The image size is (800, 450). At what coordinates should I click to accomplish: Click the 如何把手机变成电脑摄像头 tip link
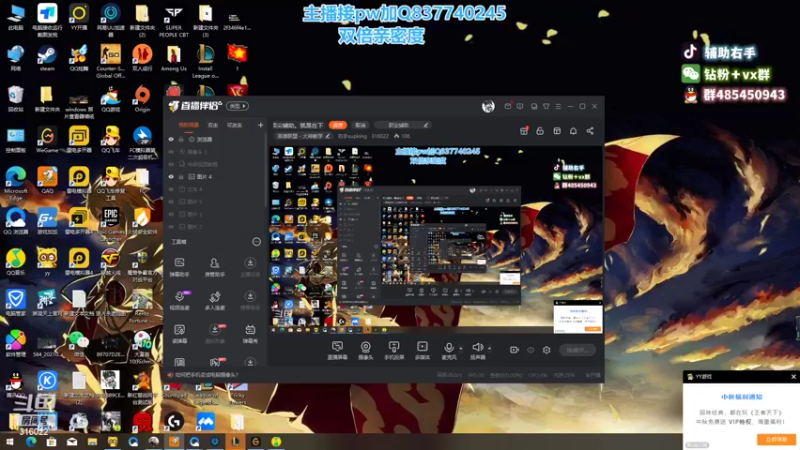tap(206, 374)
